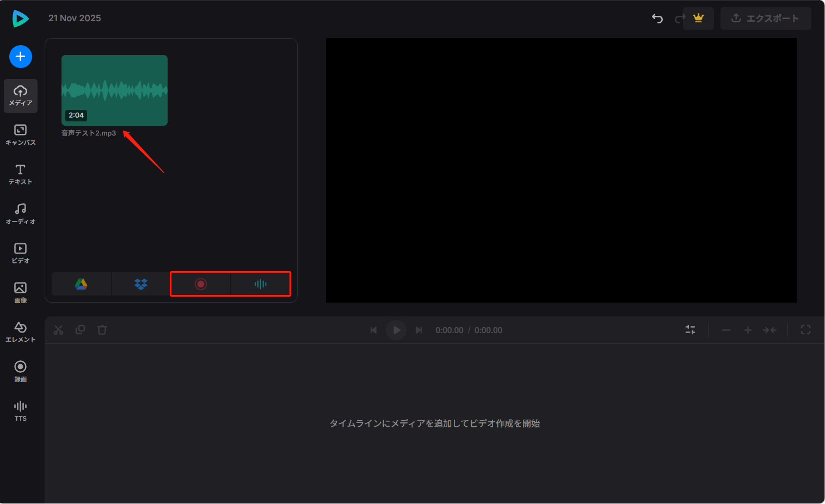Image resolution: width=825 pixels, height=504 pixels.
Task: Select the エレメント sidebar icon
Action: click(x=20, y=331)
